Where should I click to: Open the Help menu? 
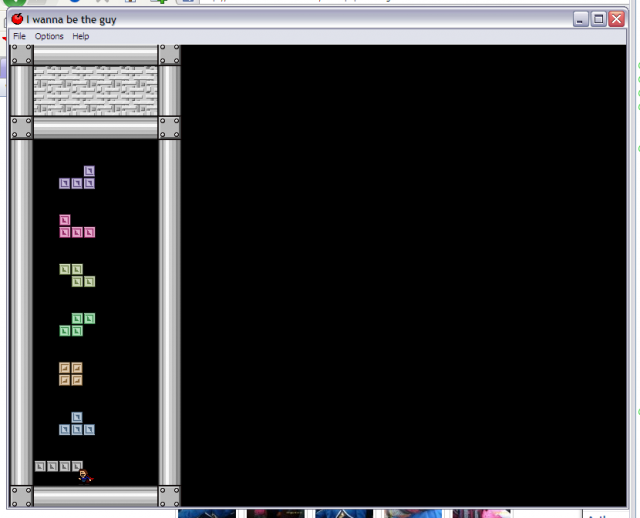tap(80, 36)
